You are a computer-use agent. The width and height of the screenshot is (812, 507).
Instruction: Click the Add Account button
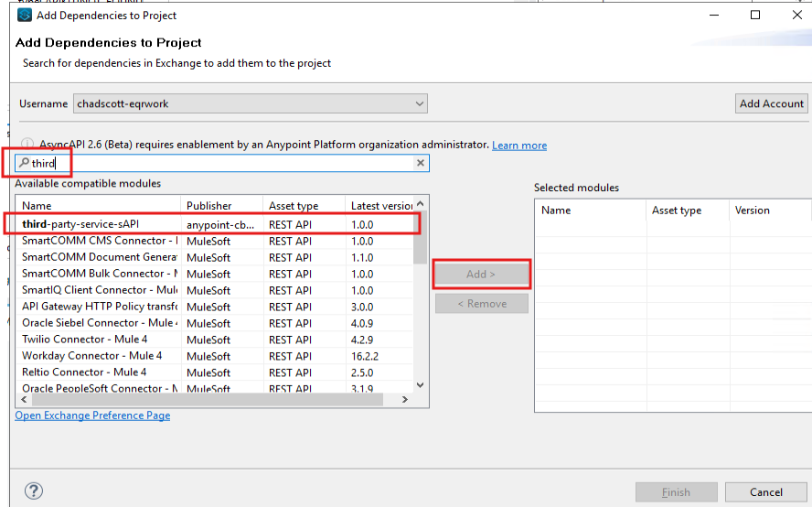[x=771, y=103]
